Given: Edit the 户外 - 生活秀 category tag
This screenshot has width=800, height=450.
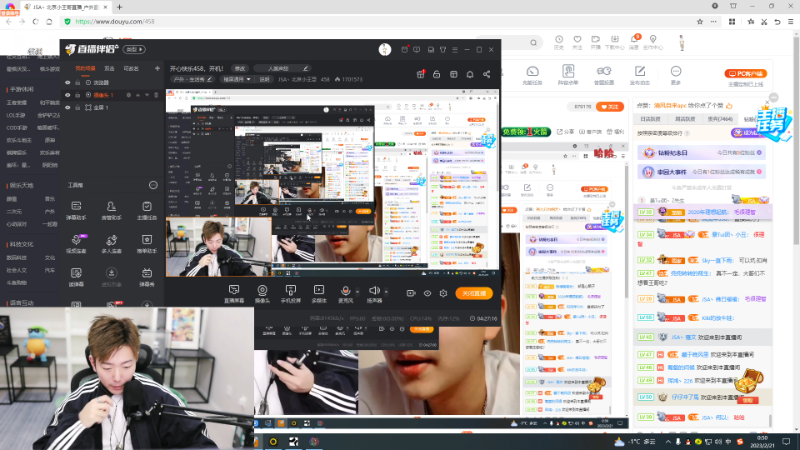Looking at the screenshot, I should point(192,80).
